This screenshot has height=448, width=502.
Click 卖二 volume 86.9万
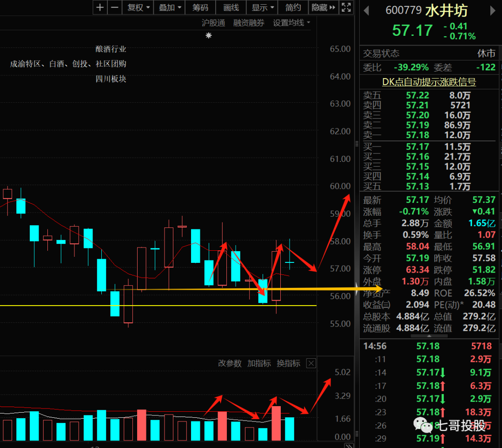coord(457,125)
